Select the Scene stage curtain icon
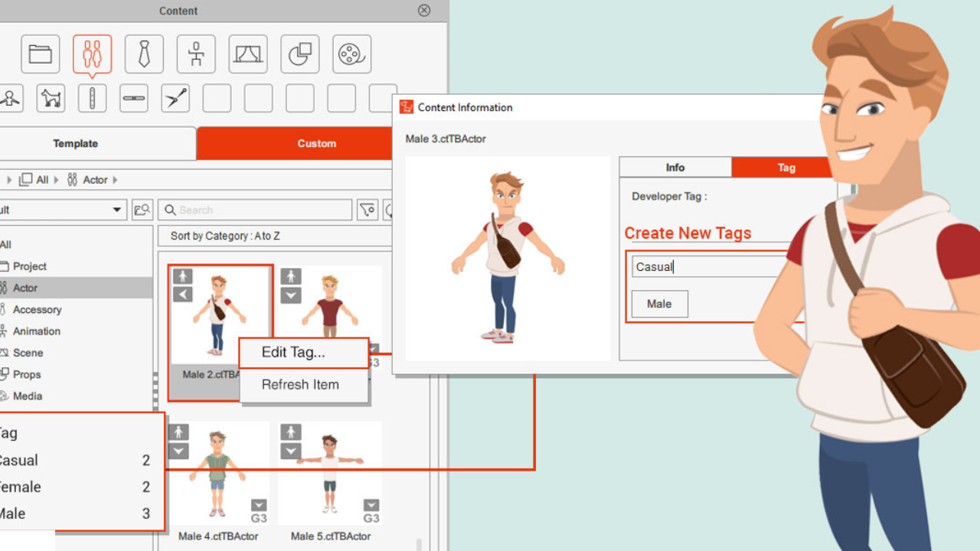The height and width of the screenshot is (551, 980). click(248, 54)
